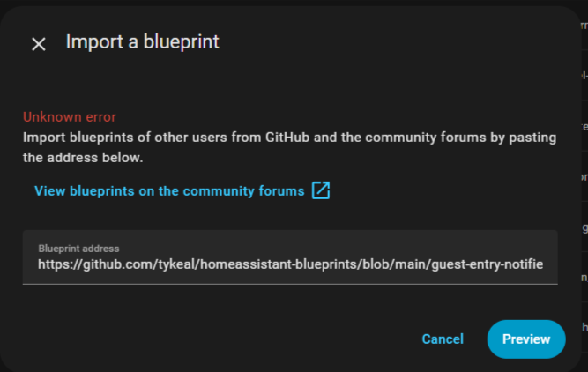Click the external link icon beside forums link
The width and height of the screenshot is (588, 372).
[x=321, y=190]
